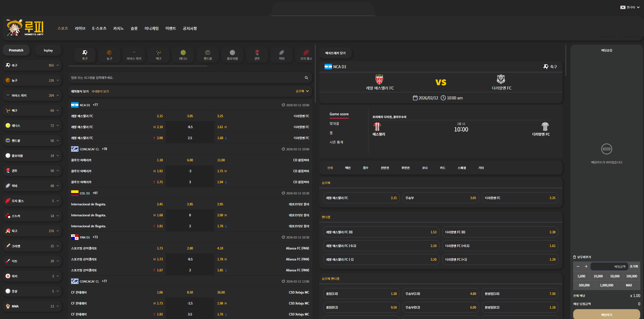Switch to Inplay mode
Image resolution: width=644 pixels, height=319 pixels.
pos(48,50)
